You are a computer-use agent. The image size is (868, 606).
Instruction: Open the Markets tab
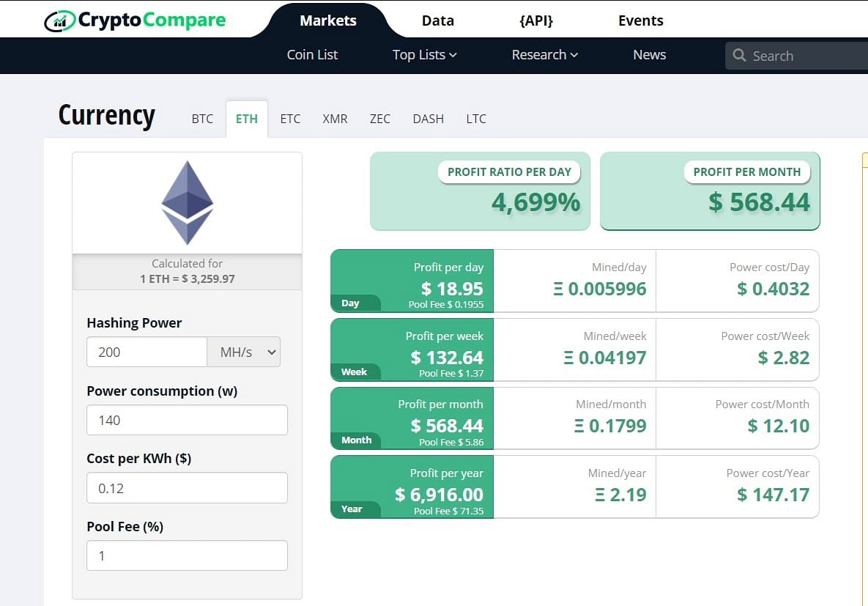(x=328, y=21)
